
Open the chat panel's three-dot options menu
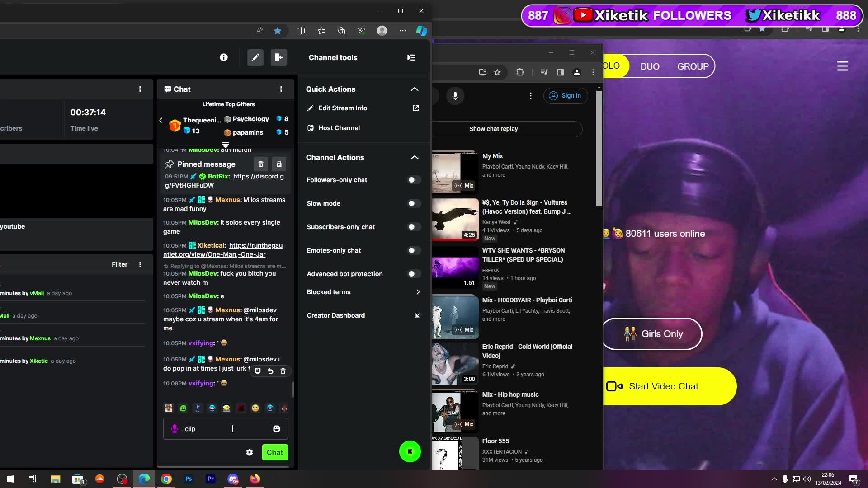(x=281, y=89)
